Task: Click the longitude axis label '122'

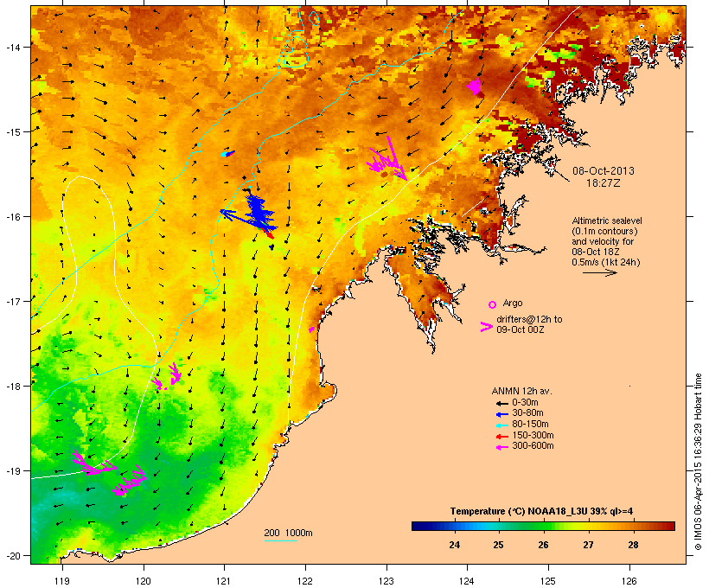Action: click(x=304, y=581)
